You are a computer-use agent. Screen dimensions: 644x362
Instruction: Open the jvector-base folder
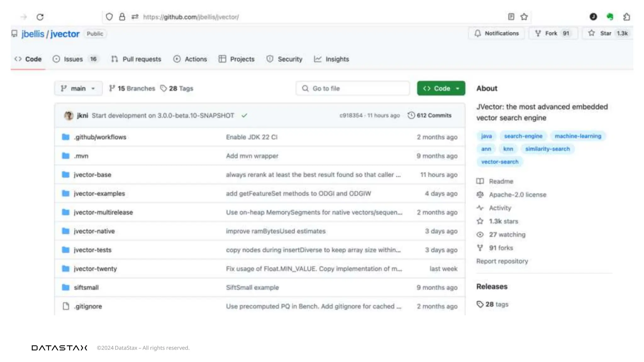click(92, 175)
